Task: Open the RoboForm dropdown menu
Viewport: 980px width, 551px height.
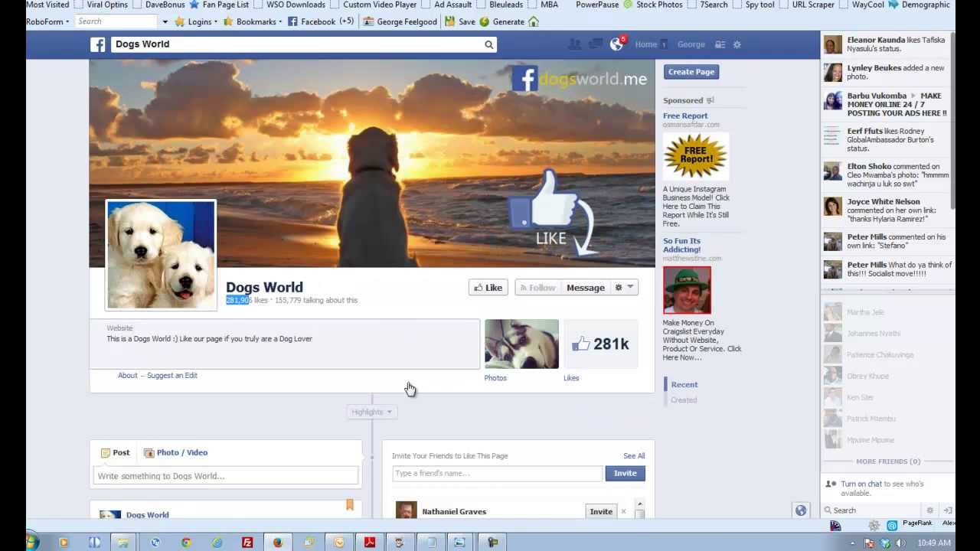Action: 47,21
